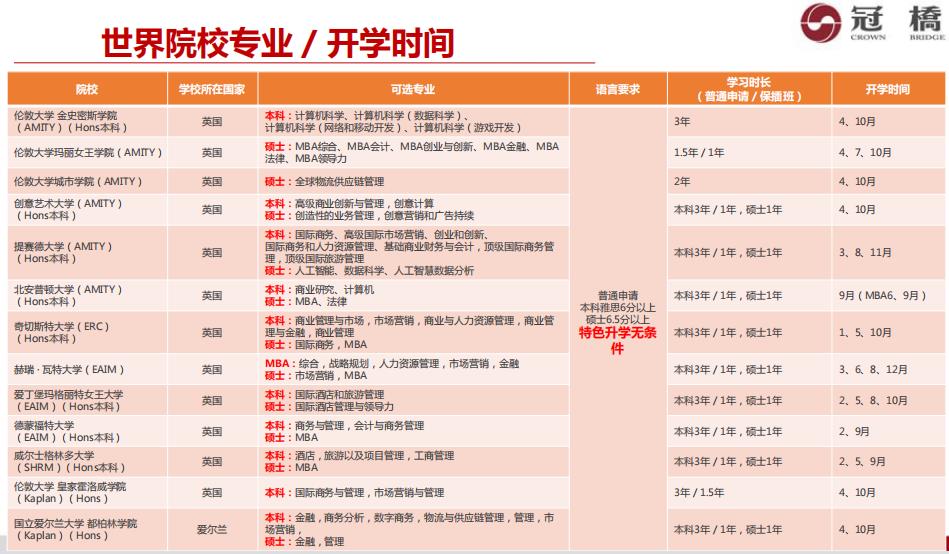
Task: Click 爱丁堡玛格丽特女王大学 cell
Action: coord(87,400)
